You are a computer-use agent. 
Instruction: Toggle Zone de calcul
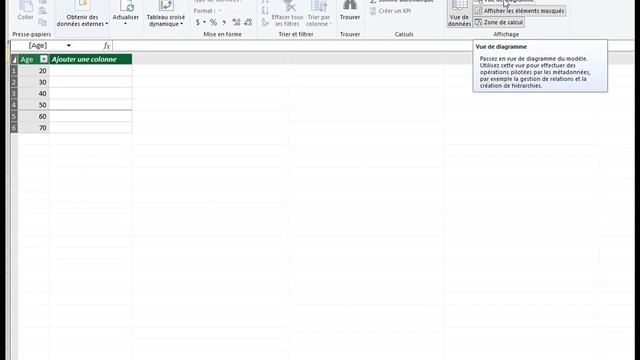point(499,22)
